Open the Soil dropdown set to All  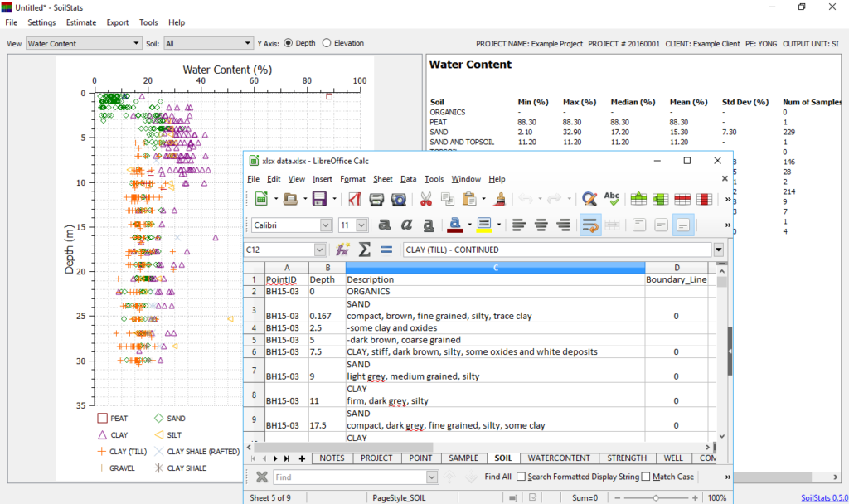[x=208, y=43]
